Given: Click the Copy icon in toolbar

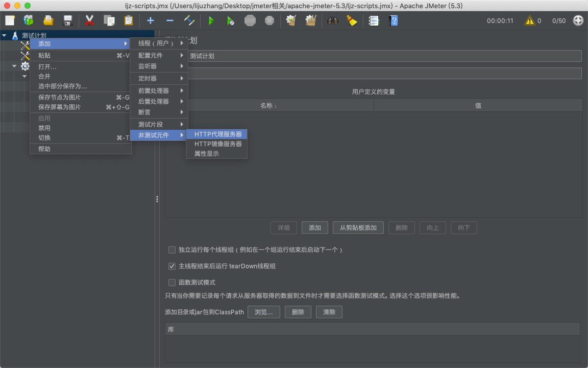Looking at the screenshot, I should [109, 20].
